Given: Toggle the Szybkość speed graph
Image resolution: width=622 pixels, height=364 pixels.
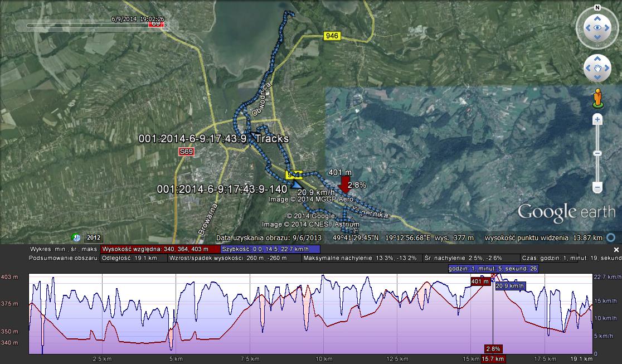Looking at the screenshot, I should tap(270, 249).
